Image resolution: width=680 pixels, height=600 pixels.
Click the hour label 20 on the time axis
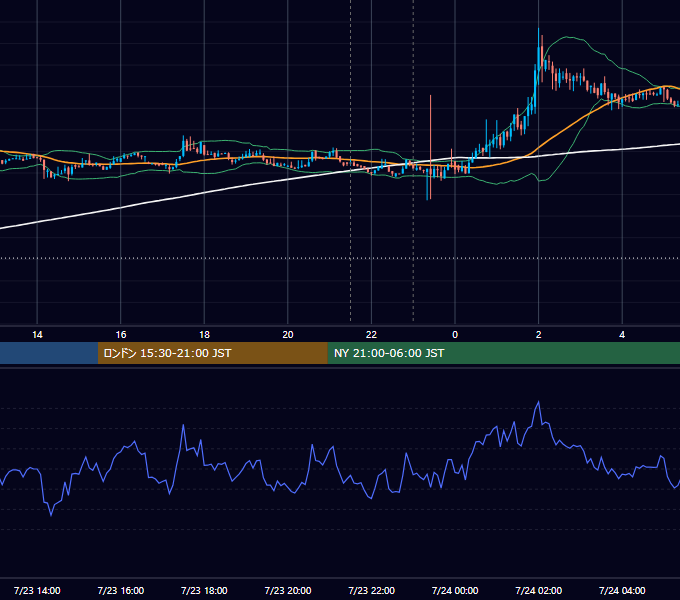288,335
